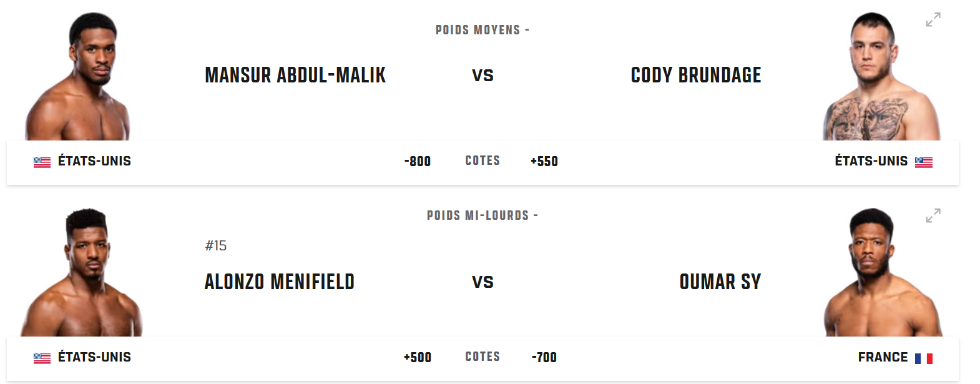The height and width of the screenshot is (384, 980).
Task: Select the +500 odds for Menifield
Action: 418,357
